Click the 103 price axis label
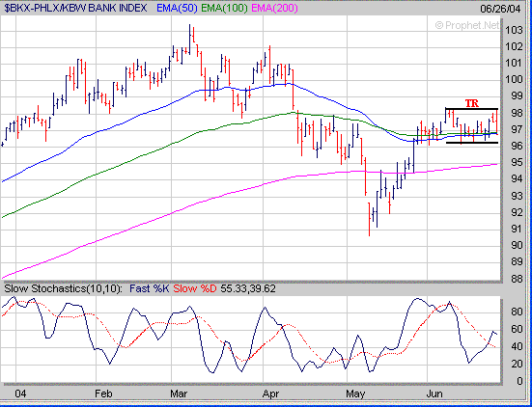This screenshot has width=532, height=407. click(x=513, y=30)
